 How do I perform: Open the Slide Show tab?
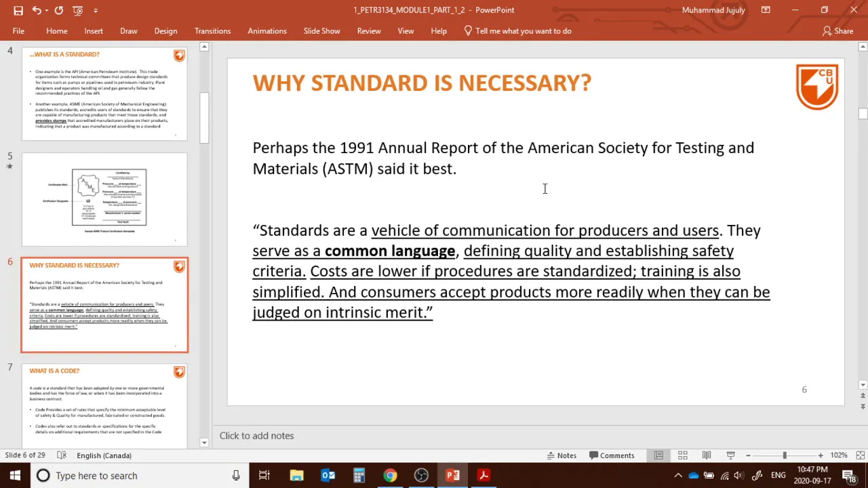[x=322, y=31]
